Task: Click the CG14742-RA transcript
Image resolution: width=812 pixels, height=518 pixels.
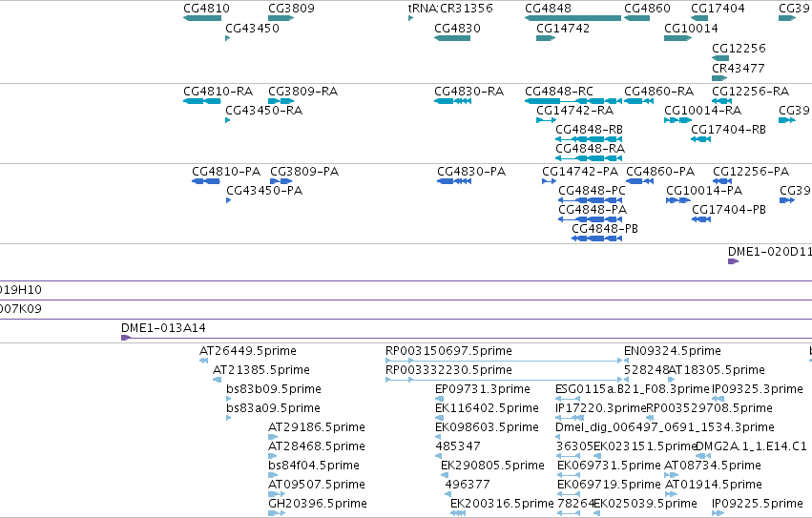Action: pyautogui.click(x=547, y=120)
